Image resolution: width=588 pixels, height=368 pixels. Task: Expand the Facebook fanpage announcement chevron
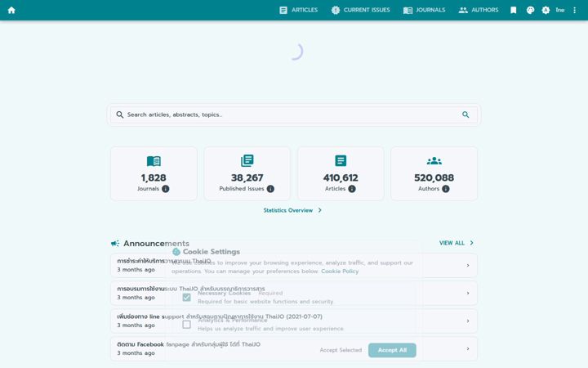[x=468, y=349]
